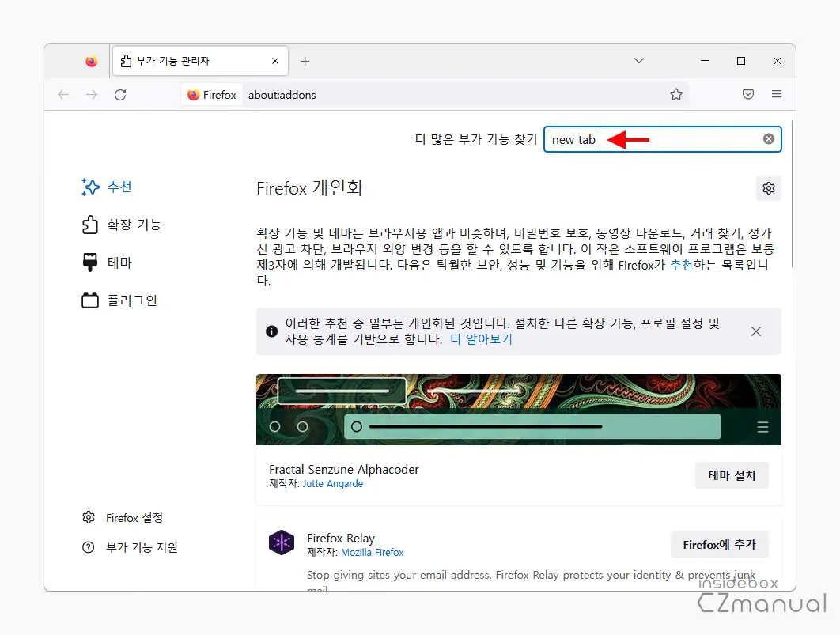Clear the add-on search text
Image resolution: width=840 pixels, height=635 pixels.
coord(769,139)
